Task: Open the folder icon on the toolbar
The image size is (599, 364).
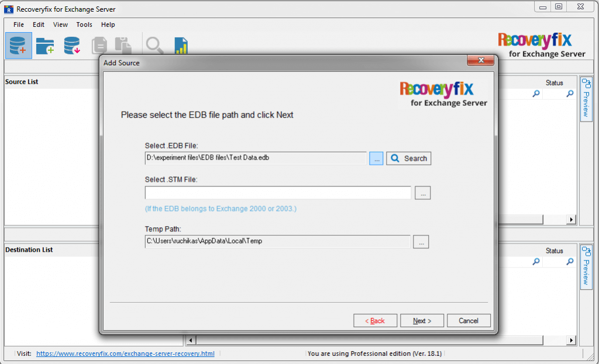Action: tap(45, 45)
